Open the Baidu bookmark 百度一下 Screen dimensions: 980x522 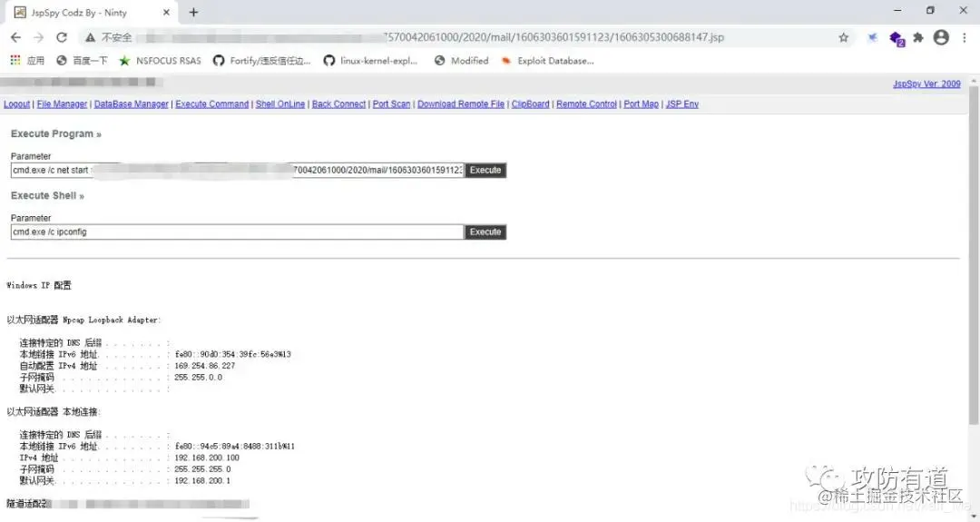tap(82, 61)
